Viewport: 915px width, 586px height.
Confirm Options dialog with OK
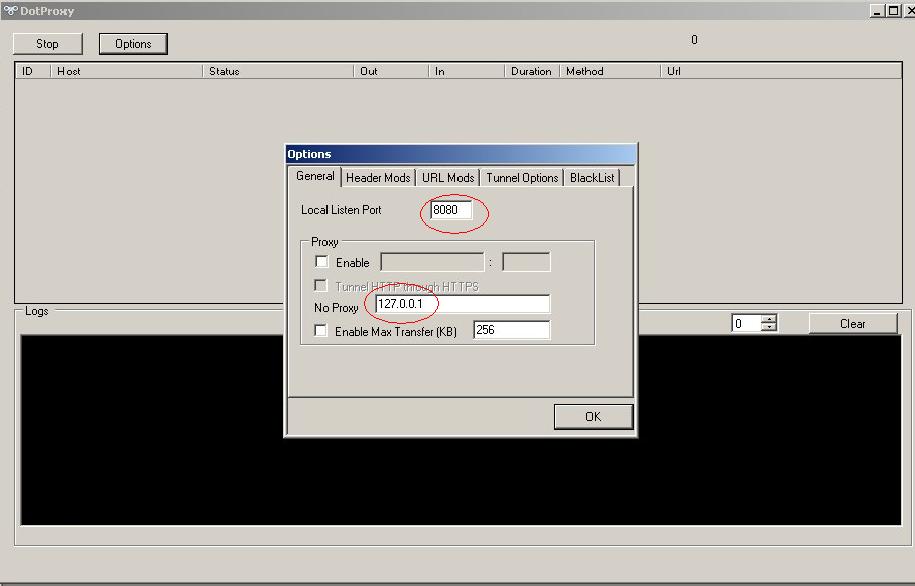tap(593, 417)
